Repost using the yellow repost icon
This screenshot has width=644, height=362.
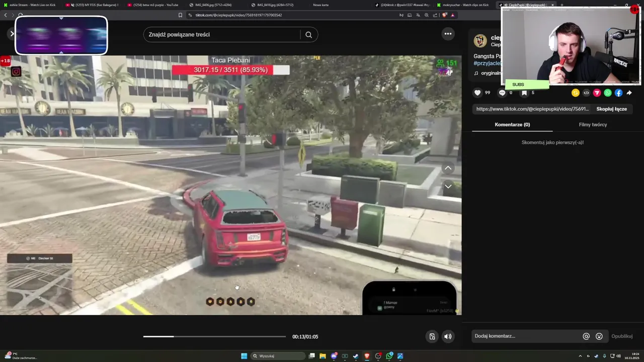coord(576,93)
